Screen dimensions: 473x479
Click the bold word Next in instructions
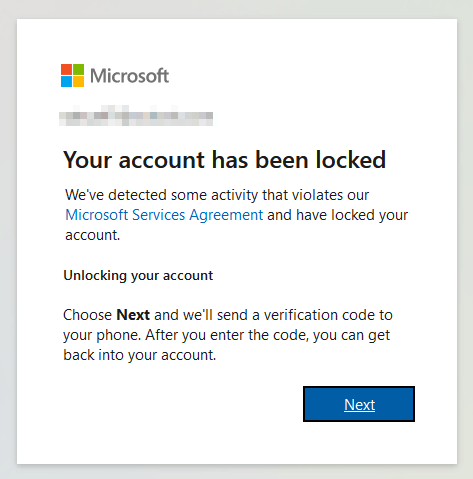click(133, 315)
